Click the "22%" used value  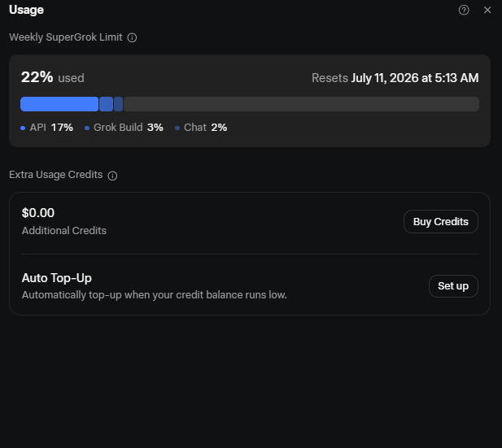pyautogui.click(x=37, y=77)
